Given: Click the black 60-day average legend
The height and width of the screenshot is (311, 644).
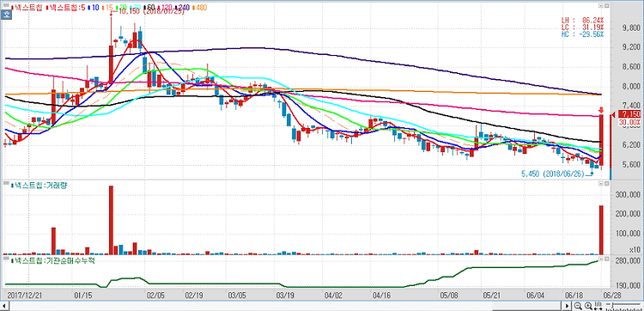Looking at the screenshot, I should tap(150, 8).
